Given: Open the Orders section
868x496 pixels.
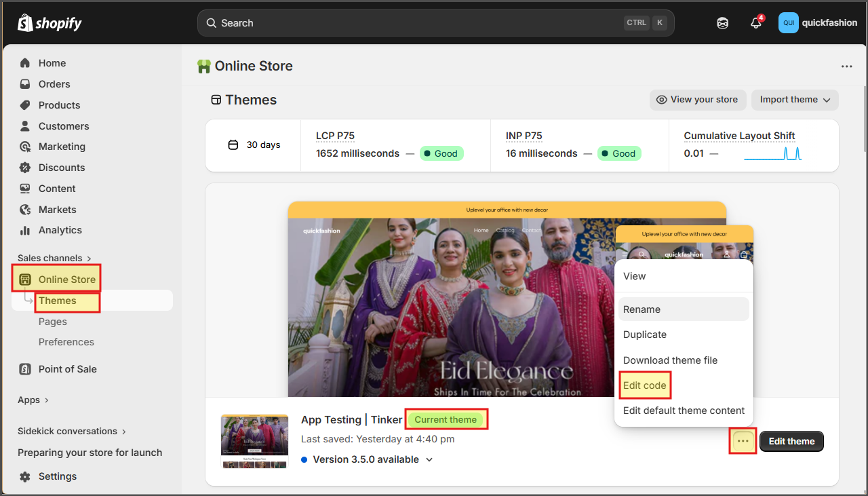Looking at the screenshot, I should (x=54, y=84).
